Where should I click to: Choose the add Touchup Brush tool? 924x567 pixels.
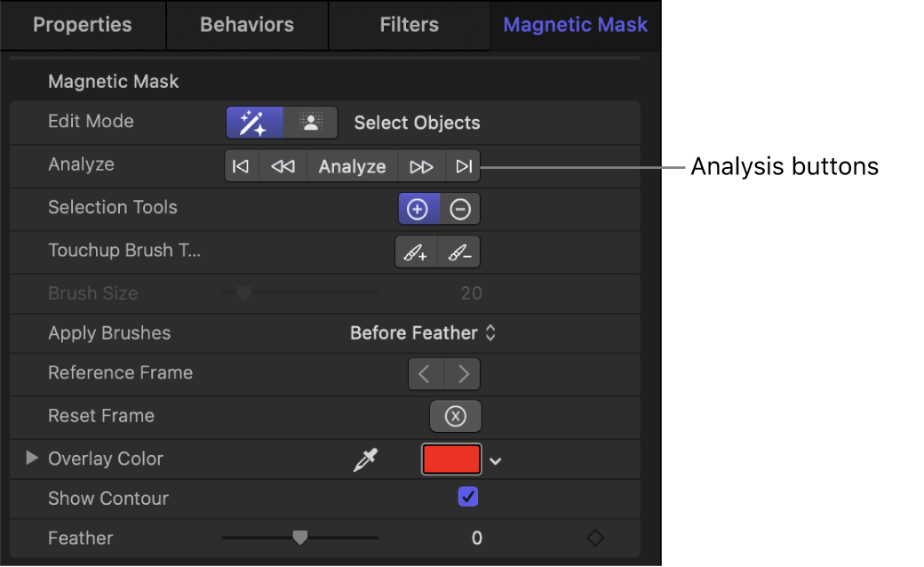416,252
